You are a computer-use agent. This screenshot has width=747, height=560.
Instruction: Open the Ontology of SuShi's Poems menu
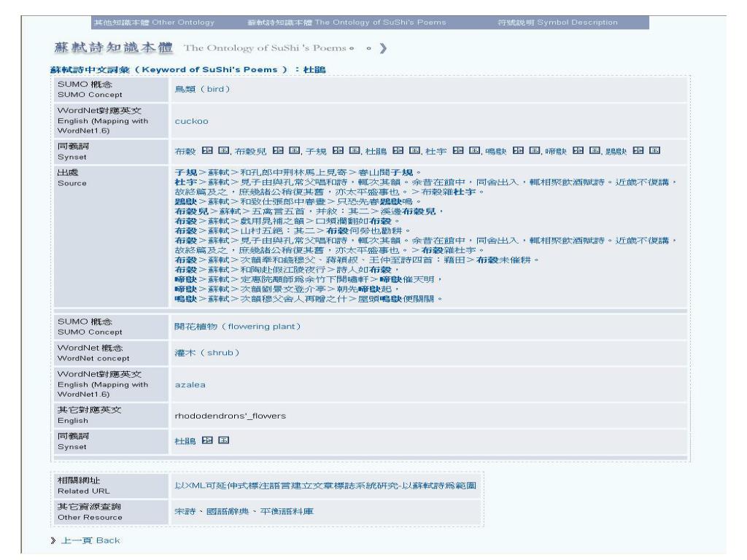347,23
